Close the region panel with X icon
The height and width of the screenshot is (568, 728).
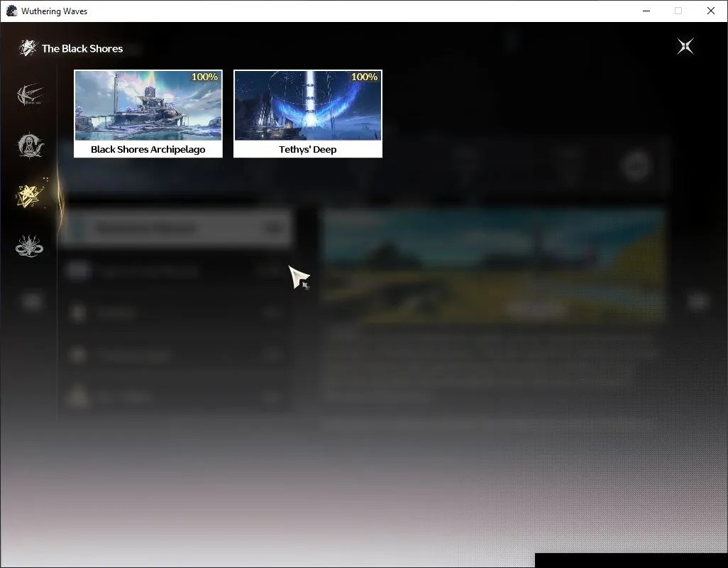click(685, 46)
